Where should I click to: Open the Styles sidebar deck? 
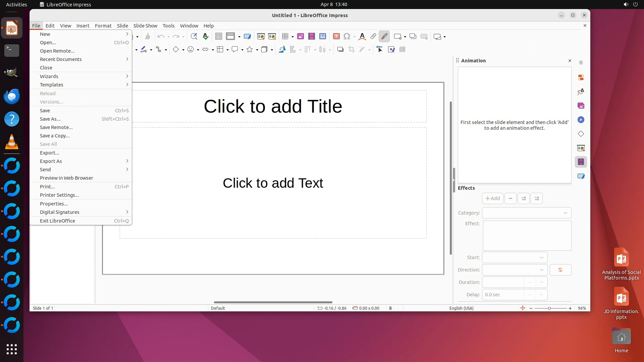click(x=581, y=92)
